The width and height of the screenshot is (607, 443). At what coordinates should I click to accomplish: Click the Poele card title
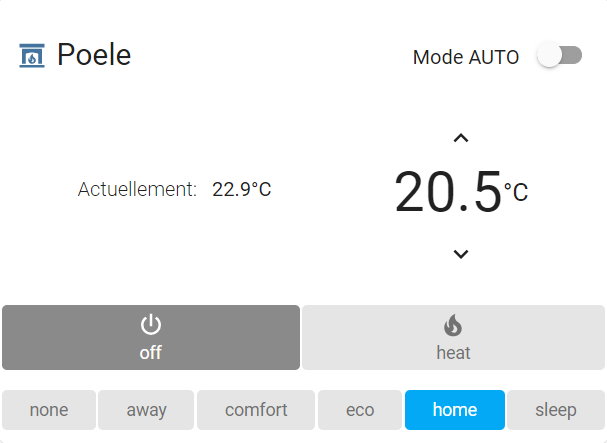click(x=94, y=55)
